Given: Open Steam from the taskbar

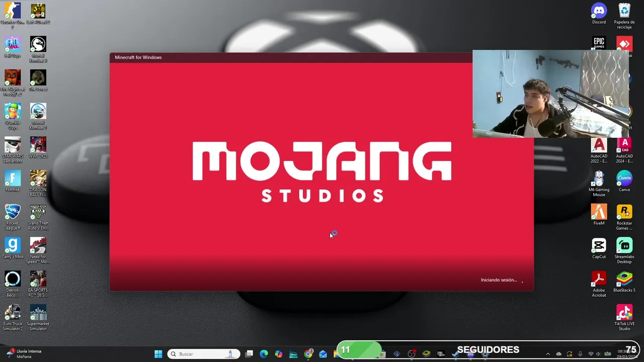Looking at the screenshot, I should click(456, 354).
